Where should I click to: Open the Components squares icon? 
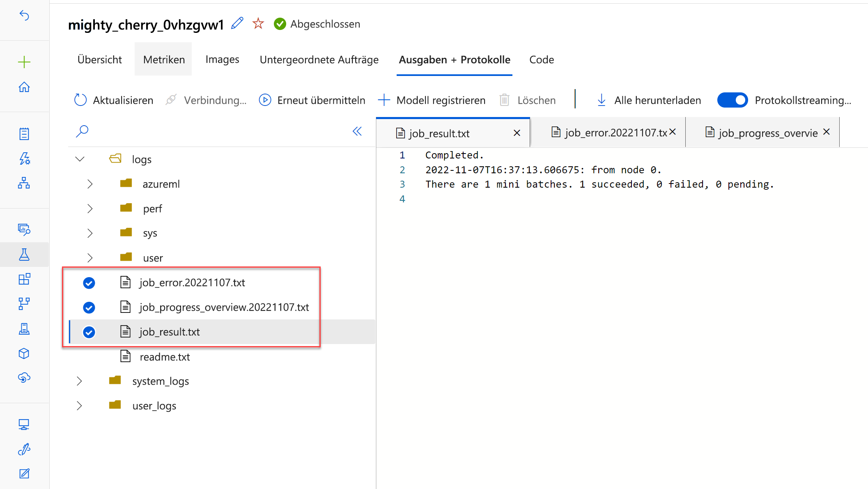[x=24, y=279]
